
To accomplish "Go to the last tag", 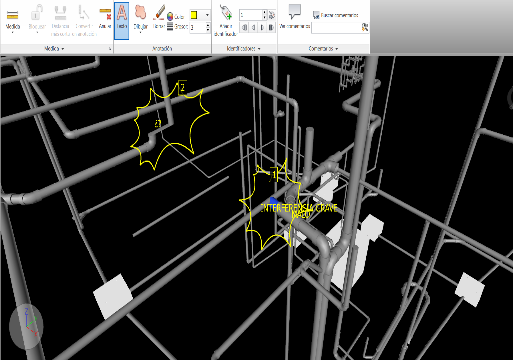I will 271,27.
